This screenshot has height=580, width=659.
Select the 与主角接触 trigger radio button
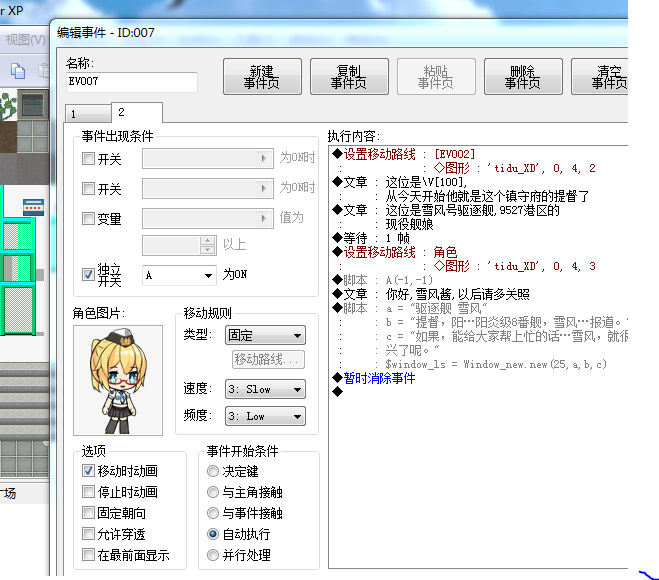(x=213, y=492)
